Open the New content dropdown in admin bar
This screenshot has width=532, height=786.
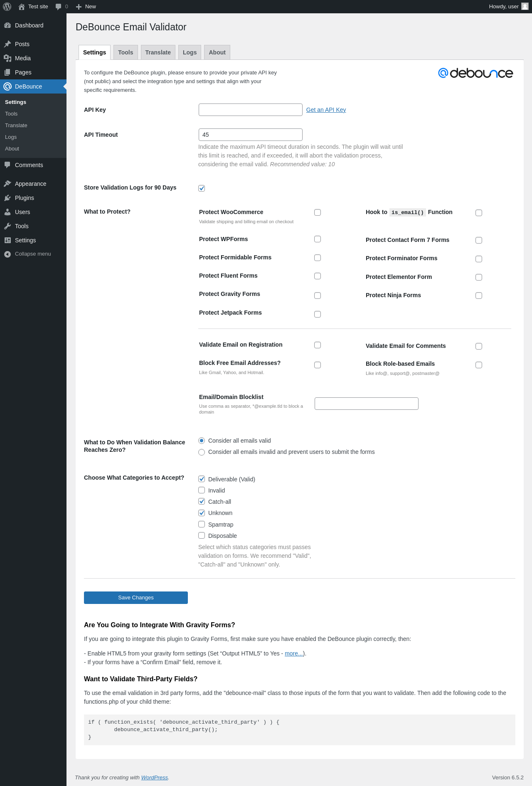point(86,7)
